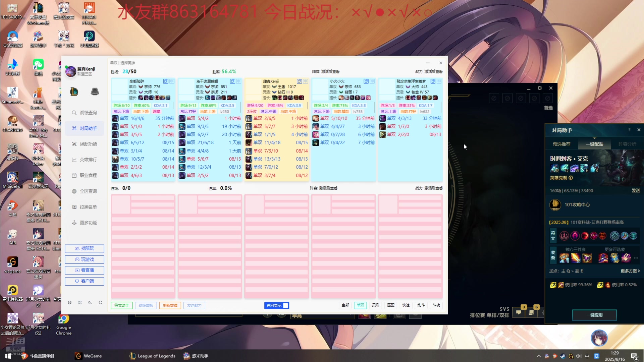Screen dimensions: 644x362
Task: Open 职业赛程 in the sidebar
Action: coord(85,176)
